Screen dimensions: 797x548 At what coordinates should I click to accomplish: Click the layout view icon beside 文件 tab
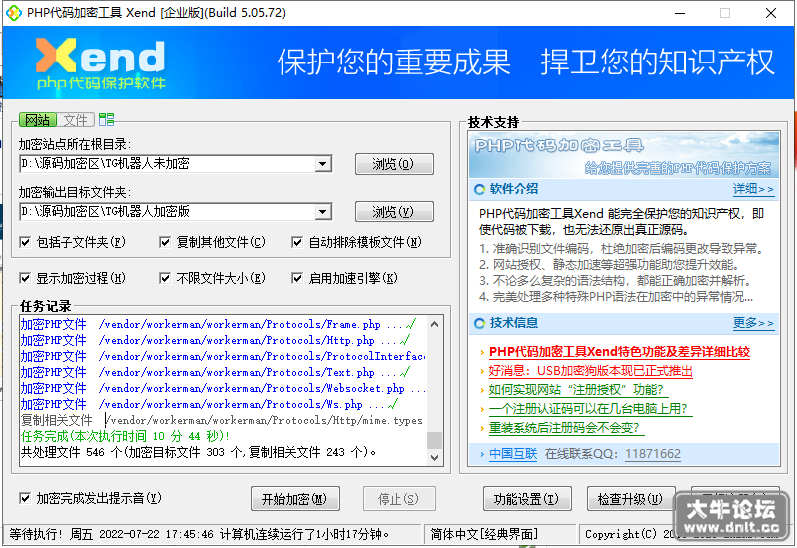click(x=106, y=119)
